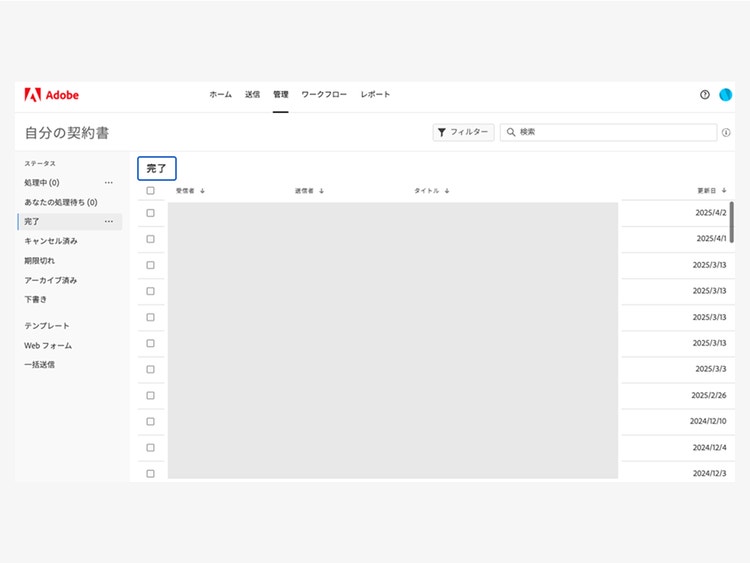
Task: Sort by 更新日 column
Action: [712, 190]
